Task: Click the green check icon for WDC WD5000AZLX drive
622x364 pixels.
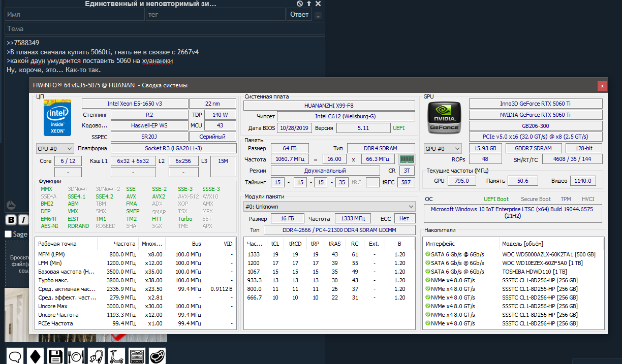Action: pos(427,254)
